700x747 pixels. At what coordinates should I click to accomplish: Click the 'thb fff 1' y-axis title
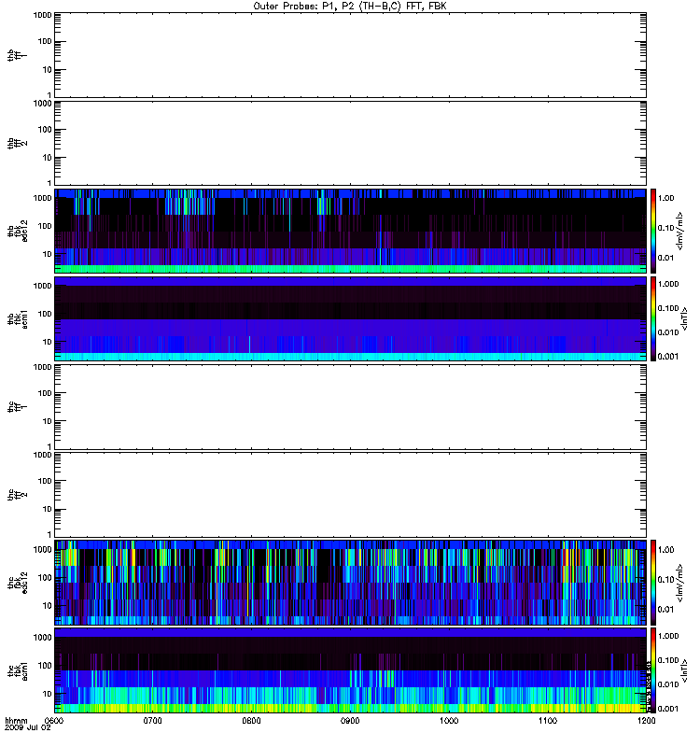coord(17,55)
